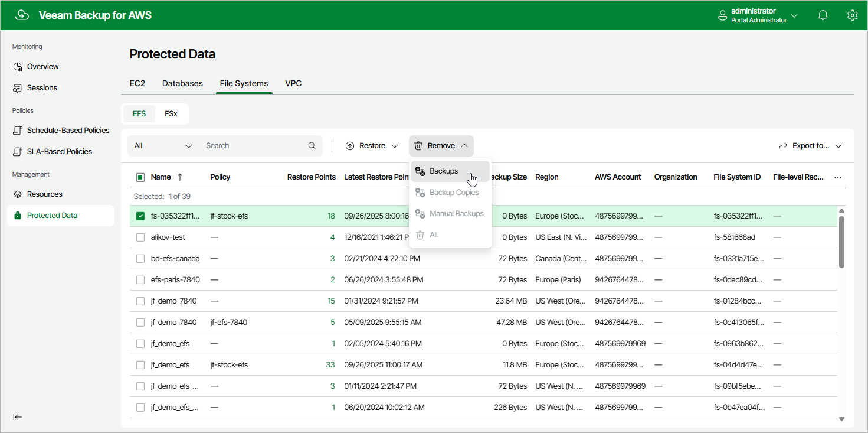Click the Europe (Paris) region cell
Screen dimensions: 868x433
558,280
